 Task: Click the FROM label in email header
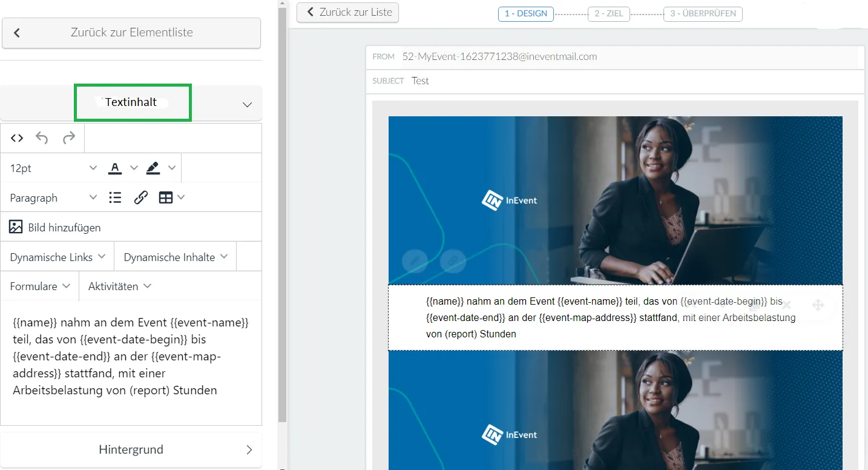(384, 57)
